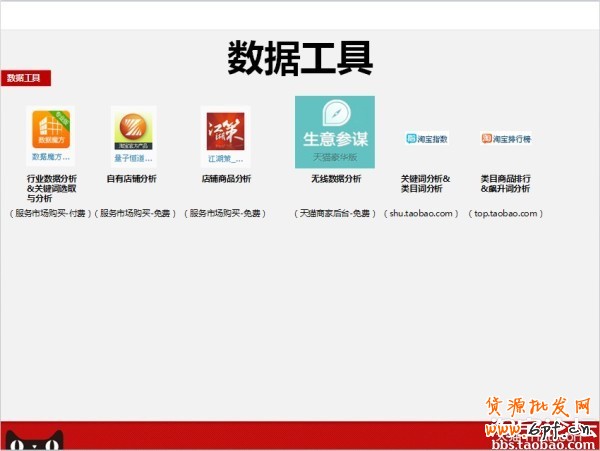Click the 关键词分析&类目词分析 caption

pos(426,184)
